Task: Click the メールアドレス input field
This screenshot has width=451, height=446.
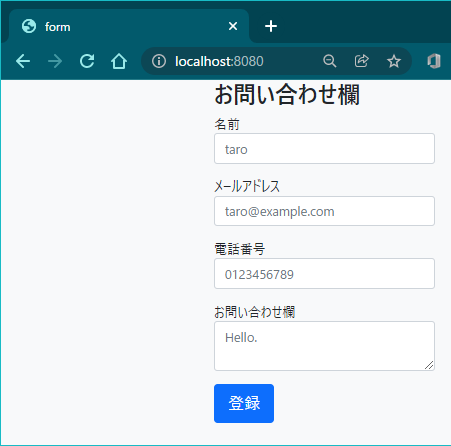Action: tap(324, 211)
